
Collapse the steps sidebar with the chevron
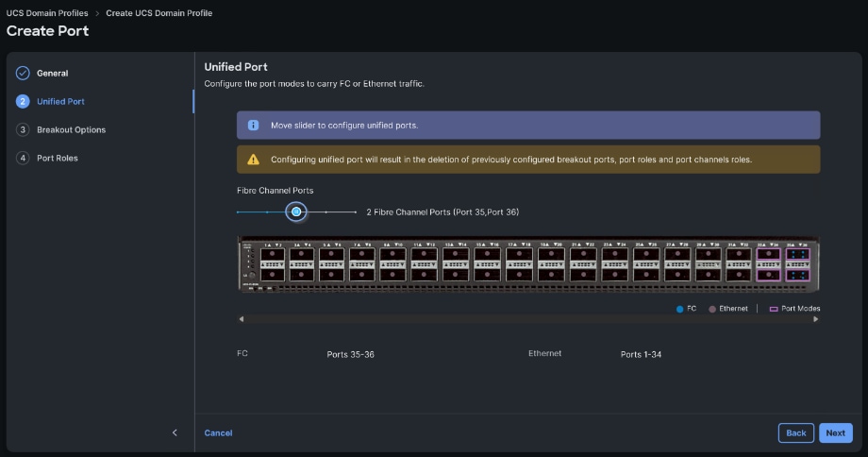175,432
